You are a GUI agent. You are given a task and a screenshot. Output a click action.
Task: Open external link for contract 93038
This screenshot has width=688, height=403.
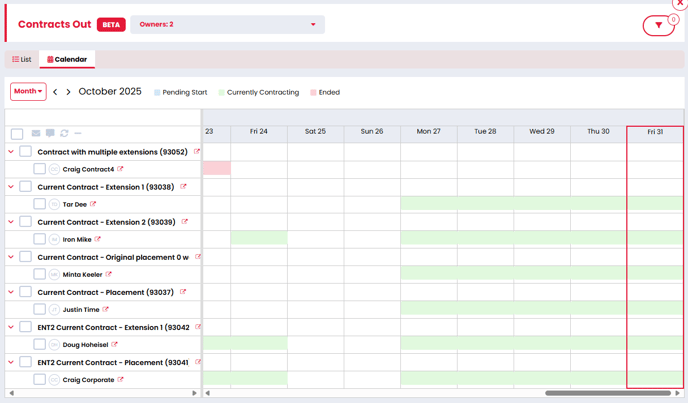[x=183, y=187]
